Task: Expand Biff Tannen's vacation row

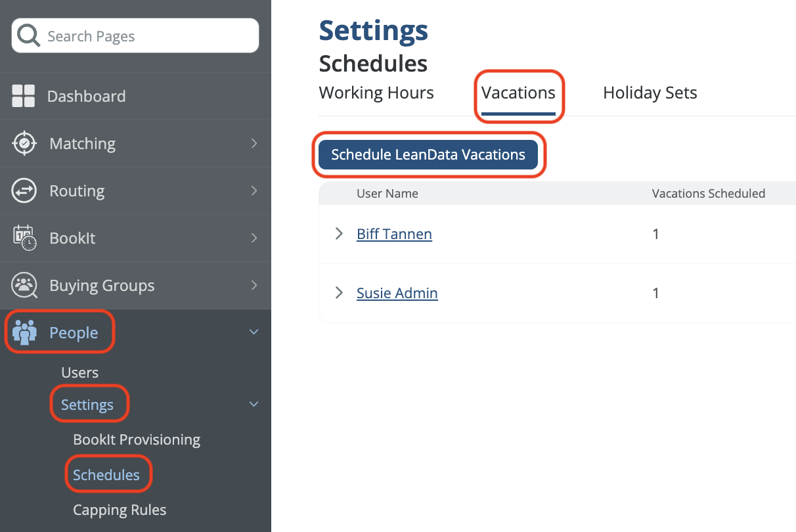Action: click(339, 234)
